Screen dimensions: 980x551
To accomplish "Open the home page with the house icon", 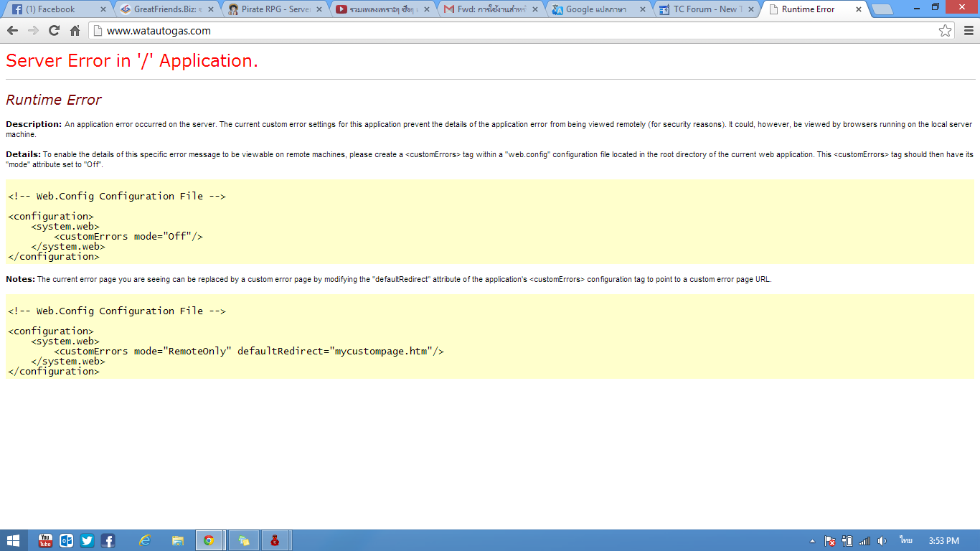I will pyautogui.click(x=75, y=31).
